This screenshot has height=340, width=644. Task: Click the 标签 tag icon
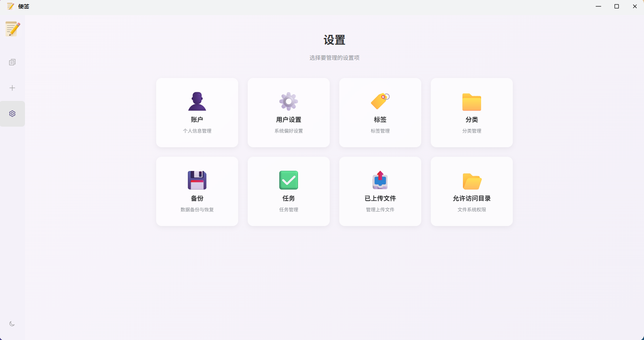[380, 101]
